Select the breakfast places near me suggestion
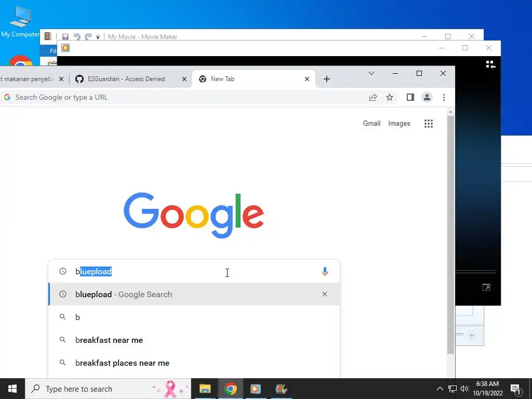The width and height of the screenshot is (532, 399). pos(194,363)
